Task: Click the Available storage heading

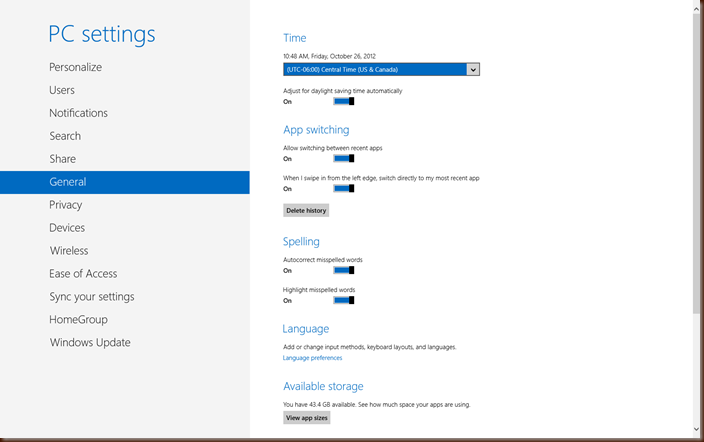Action: (323, 387)
